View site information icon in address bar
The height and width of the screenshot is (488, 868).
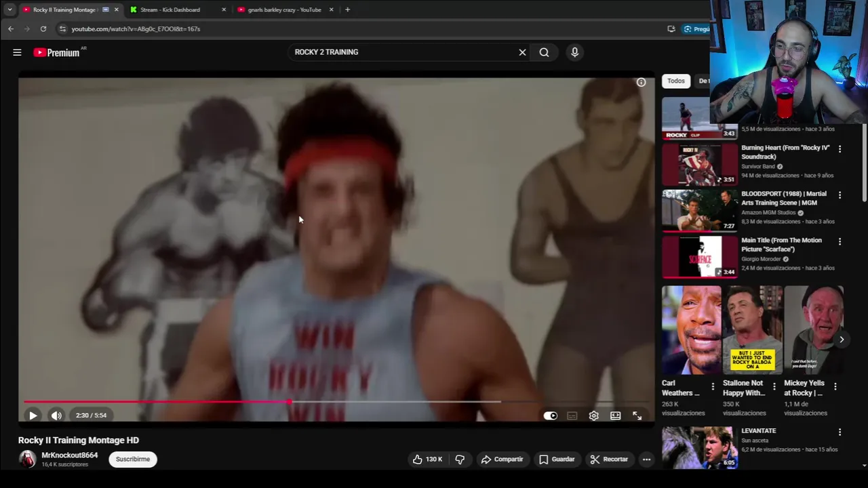[x=62, y=28]
